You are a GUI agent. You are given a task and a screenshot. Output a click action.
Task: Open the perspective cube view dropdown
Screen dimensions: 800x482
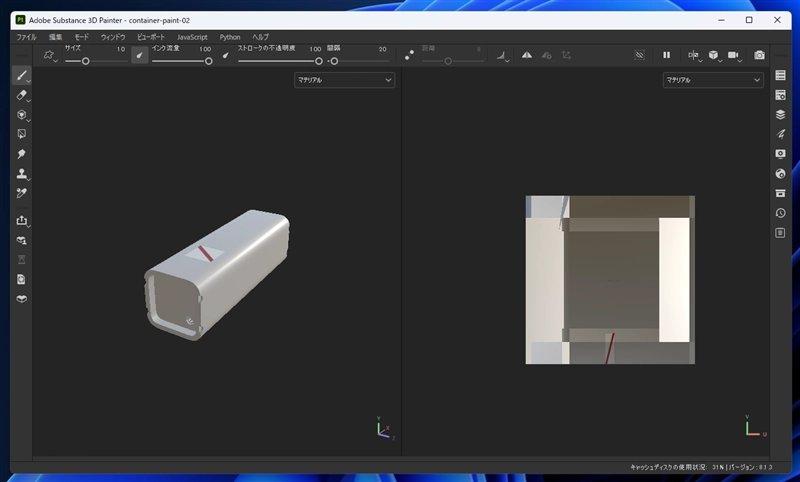click(x=714, y=55)
